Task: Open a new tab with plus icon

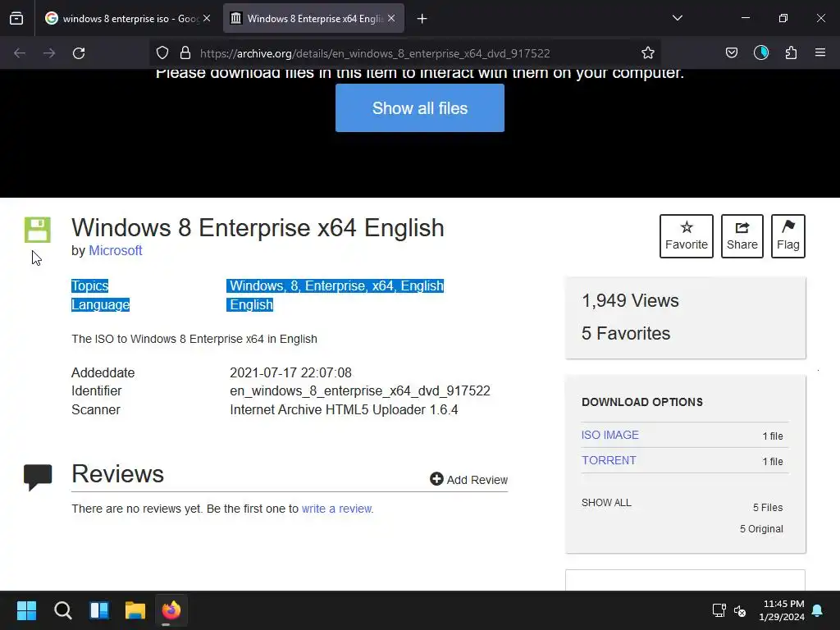Action: pyautogui.click(x=422, y=19)
